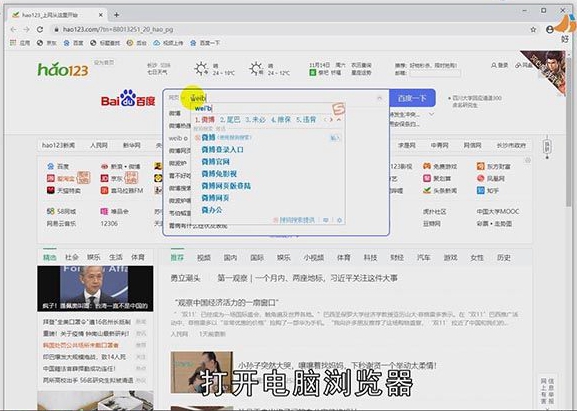The height and width of the screenshot is (411, 577).
Task: Open the 长沙市政府 link
Action: click(511, 146)
